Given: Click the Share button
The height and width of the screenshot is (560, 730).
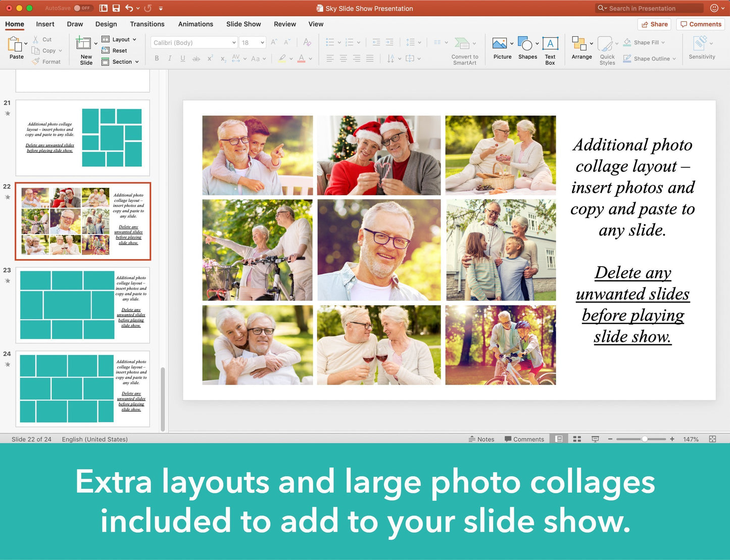Looking at the screenshot, I should click(x=654, y=24).
